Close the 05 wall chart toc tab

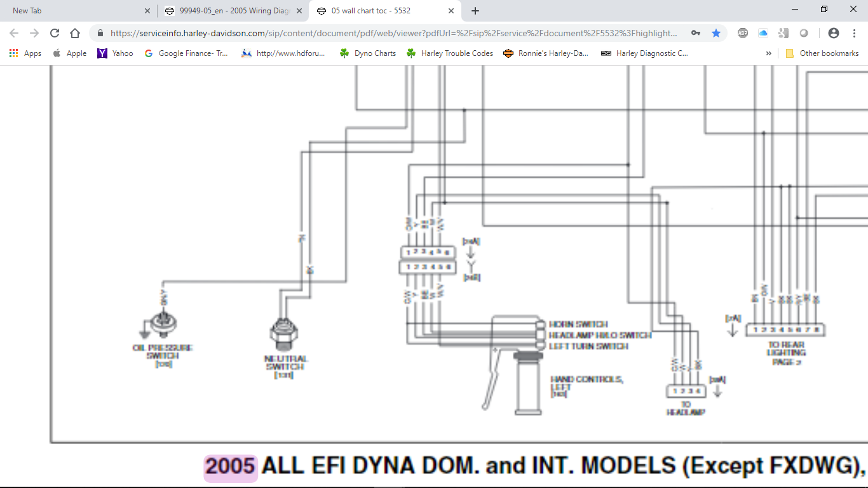451,11
